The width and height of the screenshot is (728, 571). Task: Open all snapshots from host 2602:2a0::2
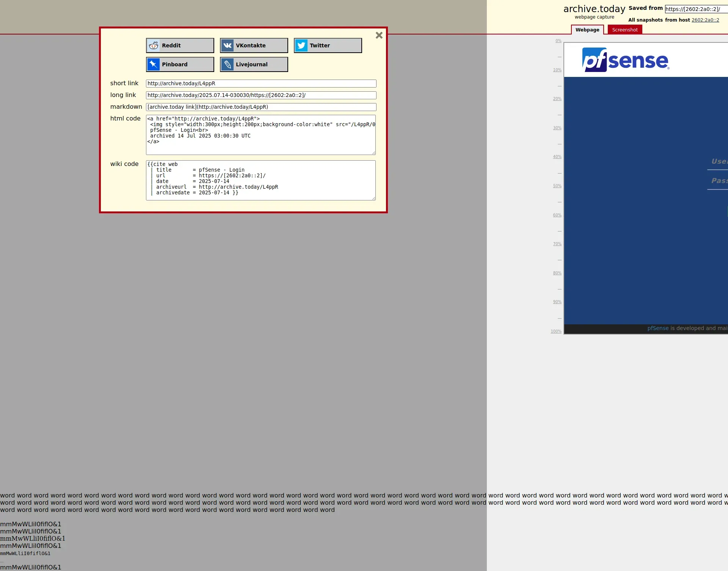click(x=705, y=20)
